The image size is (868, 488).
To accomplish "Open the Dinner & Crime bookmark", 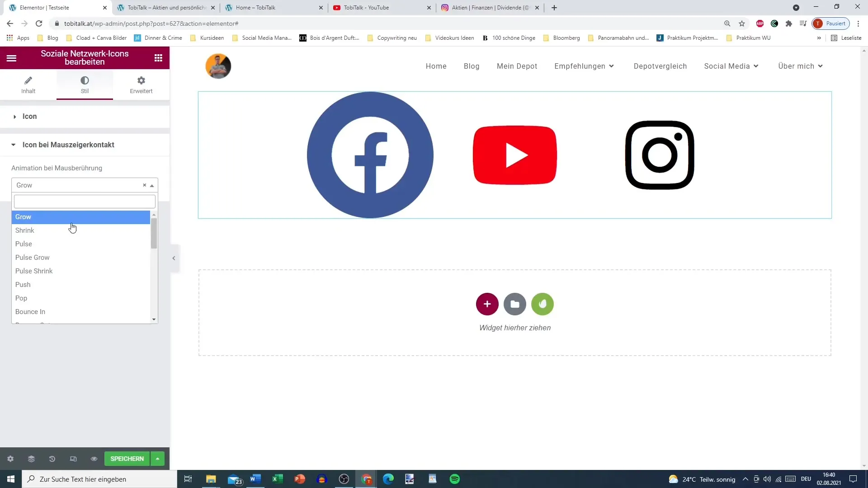I will coord(158,38).
